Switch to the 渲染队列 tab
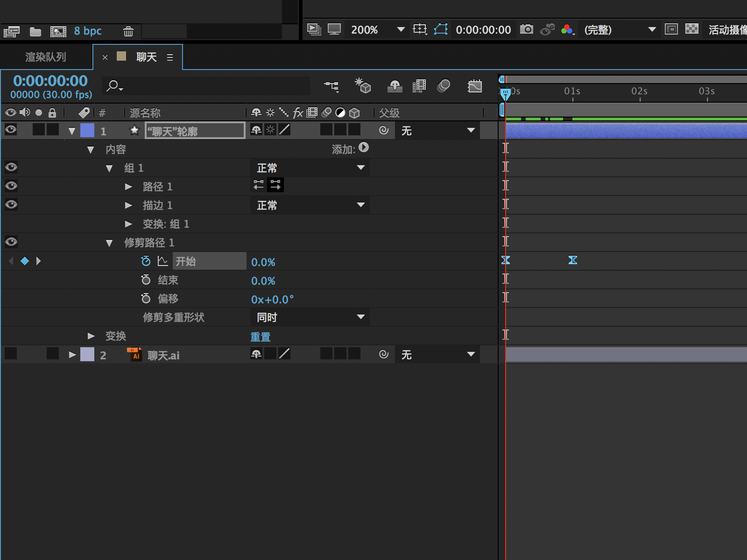Screen dimensions: 747x560 [x=46, y=57]
